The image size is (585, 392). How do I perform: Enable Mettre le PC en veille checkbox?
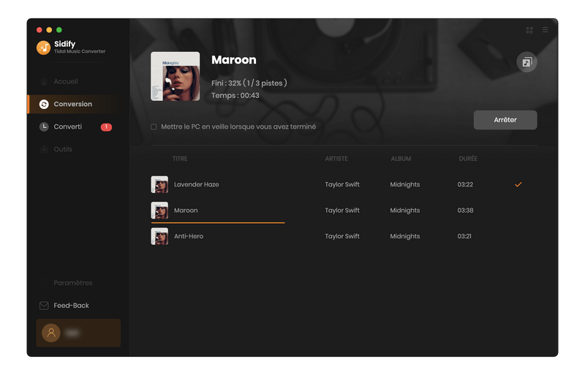(x=154, y=127)
